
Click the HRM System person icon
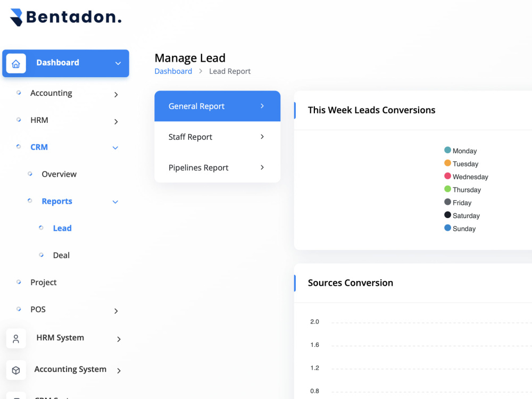click(x=16, y=338)
